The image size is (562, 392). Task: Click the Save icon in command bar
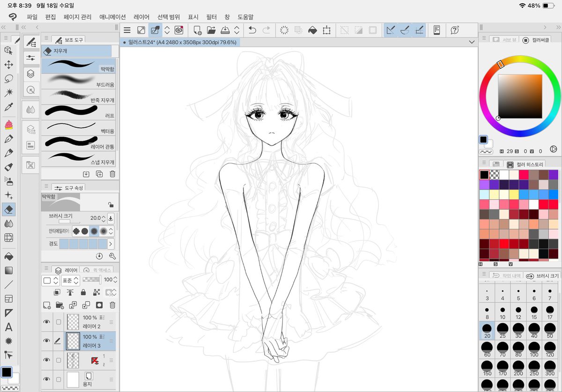tap(225, 30)
